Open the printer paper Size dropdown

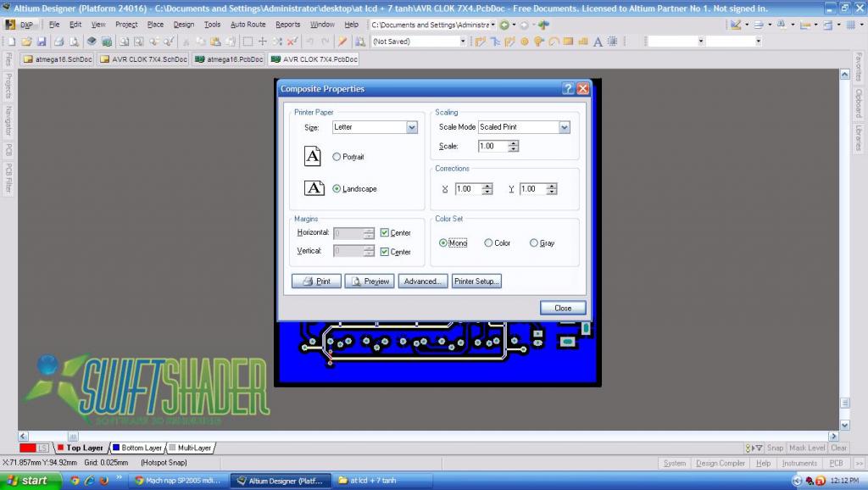point(412,127)
